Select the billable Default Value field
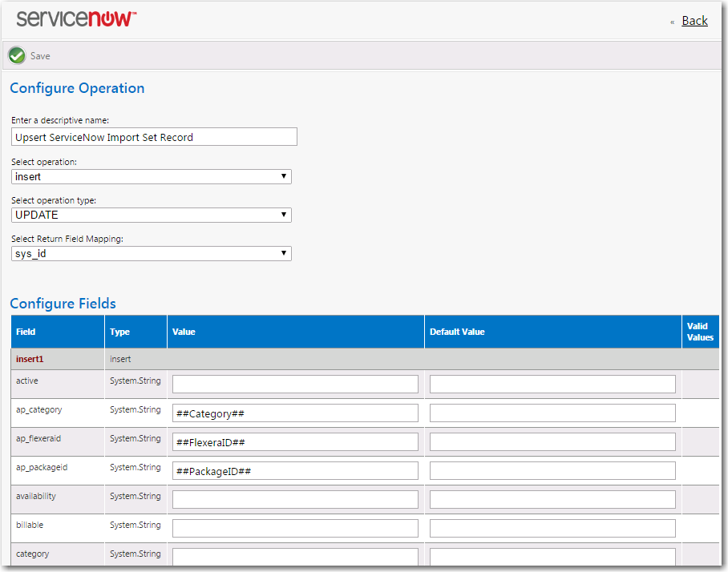 click(552, 528)
